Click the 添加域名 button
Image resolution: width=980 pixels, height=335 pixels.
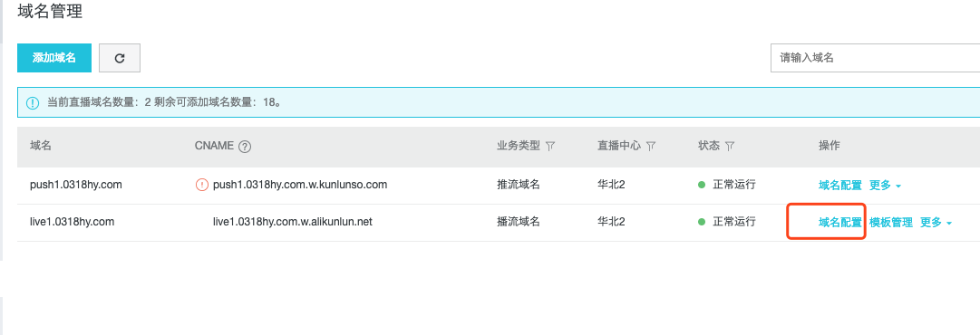(54, 58)
